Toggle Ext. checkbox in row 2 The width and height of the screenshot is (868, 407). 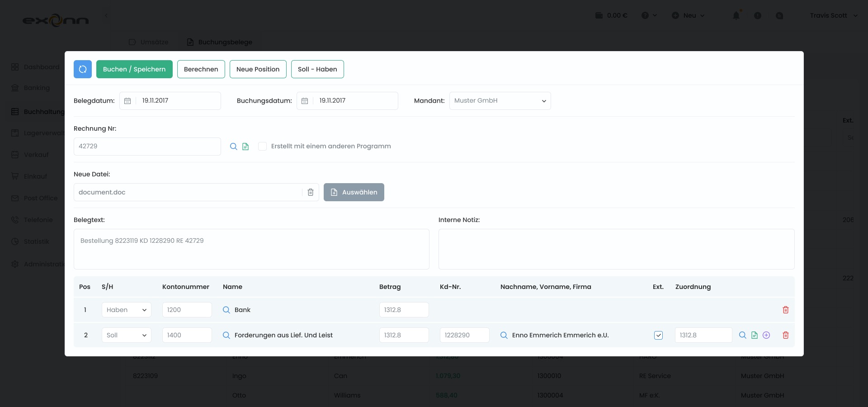tap(658, 335)
